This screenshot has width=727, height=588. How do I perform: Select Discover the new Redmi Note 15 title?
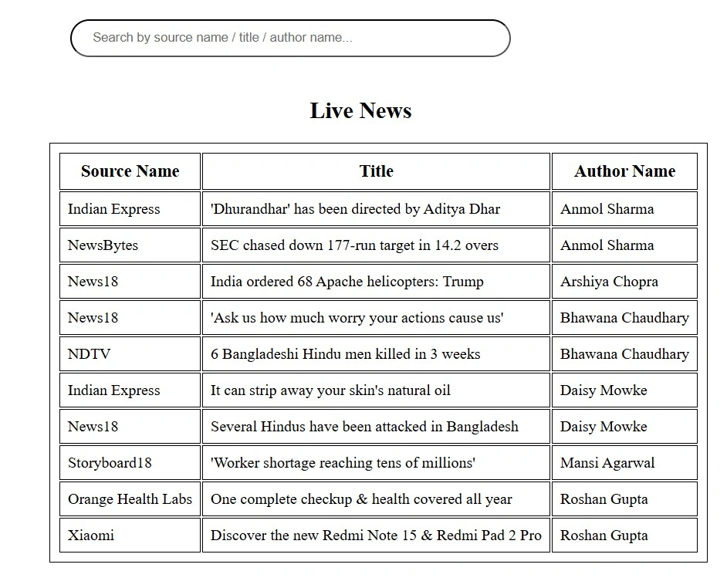point(376,535)
